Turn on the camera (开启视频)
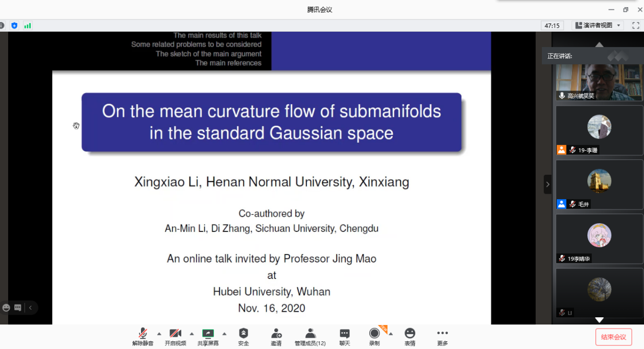This screenshot has width=644, height=349. click(175, 336)
